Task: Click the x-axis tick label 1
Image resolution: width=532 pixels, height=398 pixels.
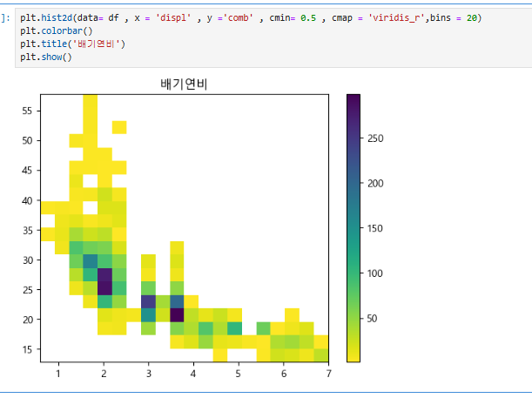Action: pos(58,374)
